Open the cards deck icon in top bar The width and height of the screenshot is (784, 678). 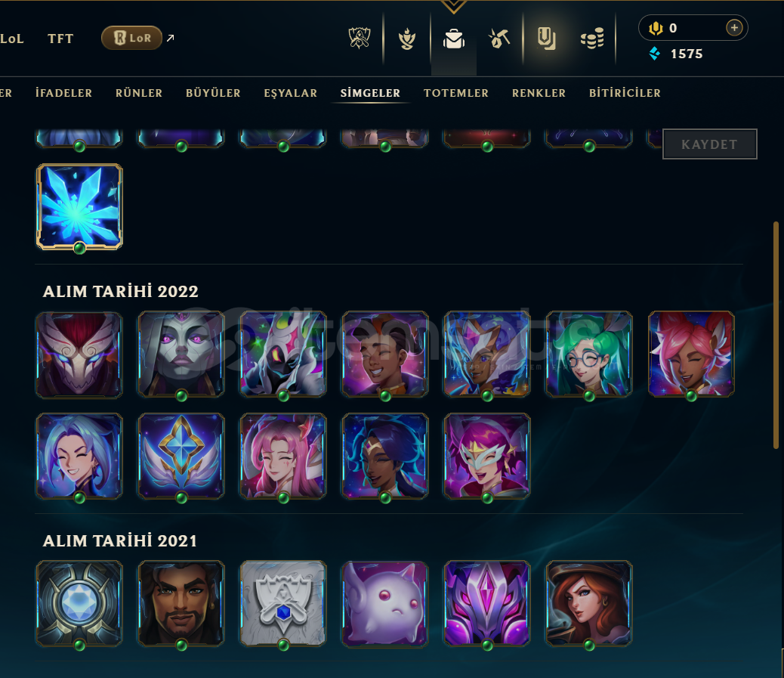(546, 39)
